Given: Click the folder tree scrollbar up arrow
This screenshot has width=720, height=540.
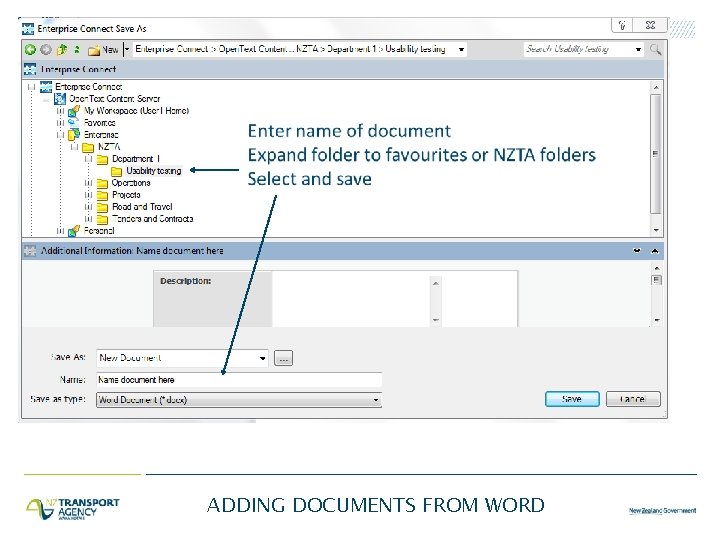Looking at the screenshot, I should pos(656,87).
